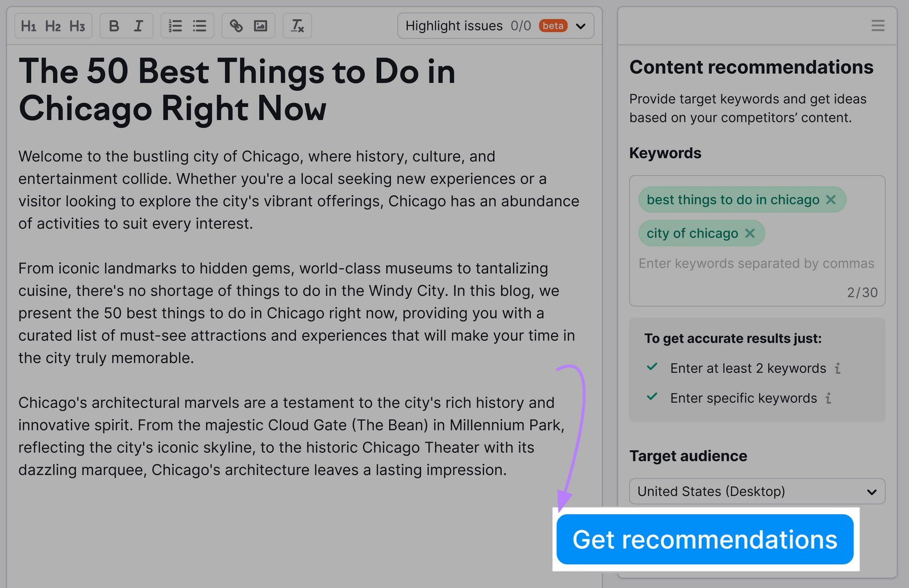Screen dimensions: 909x588
Task: Click the beta badge on Highlight issues
Action: tap(552, 26)
